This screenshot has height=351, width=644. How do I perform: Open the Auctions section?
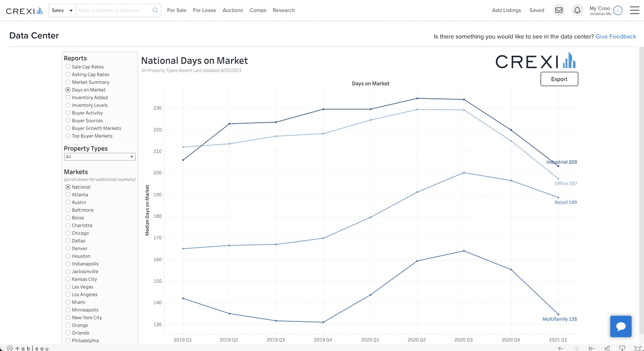(233, 10)
